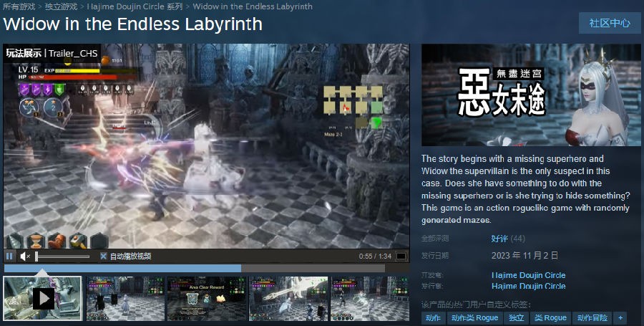Toggle fullscreen video icon
The height and width of the screenshot is (326, 644).
click(x=401, y=256)
